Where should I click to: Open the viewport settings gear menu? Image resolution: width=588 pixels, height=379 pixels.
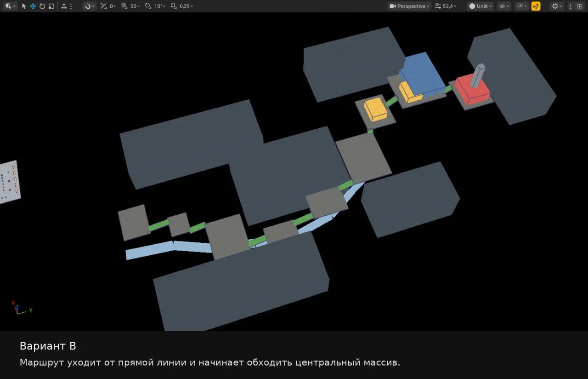pos(557,6)
